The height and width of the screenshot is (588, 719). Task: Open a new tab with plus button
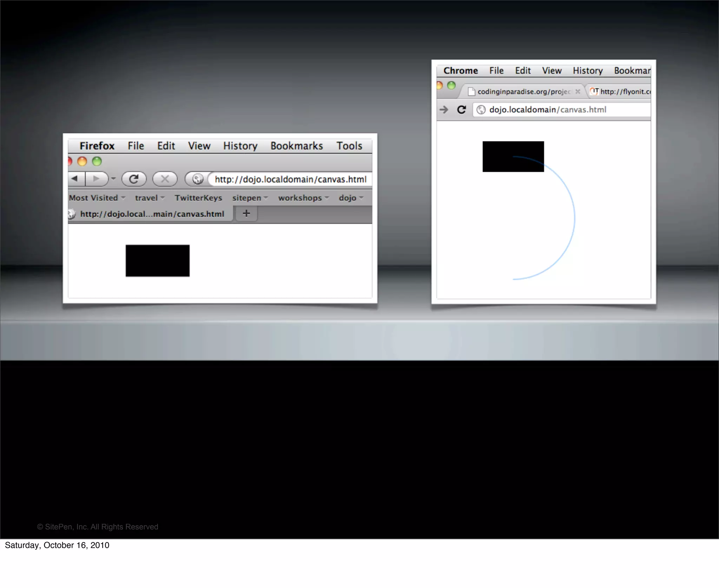246,213
